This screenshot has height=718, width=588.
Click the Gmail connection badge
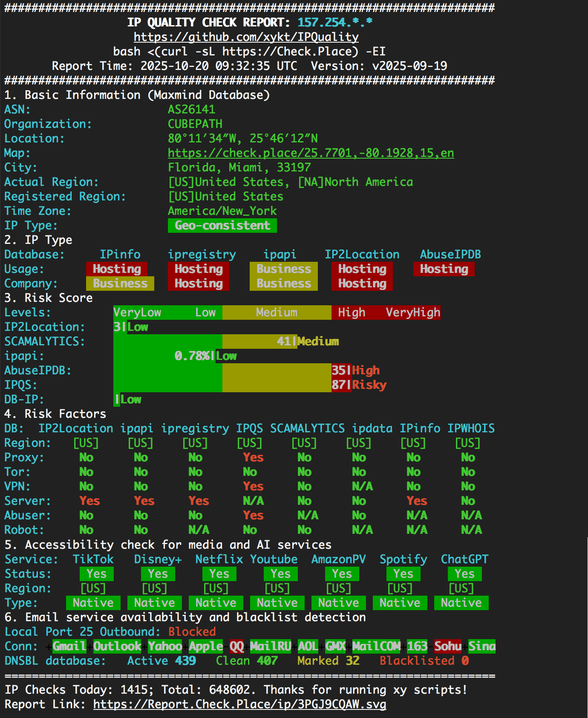click(x=69, y=646)
